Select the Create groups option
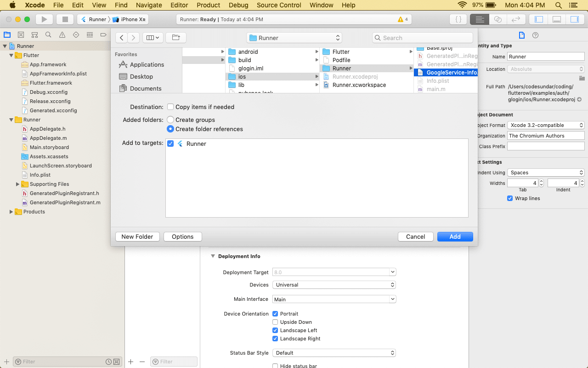 coord(170,120)
